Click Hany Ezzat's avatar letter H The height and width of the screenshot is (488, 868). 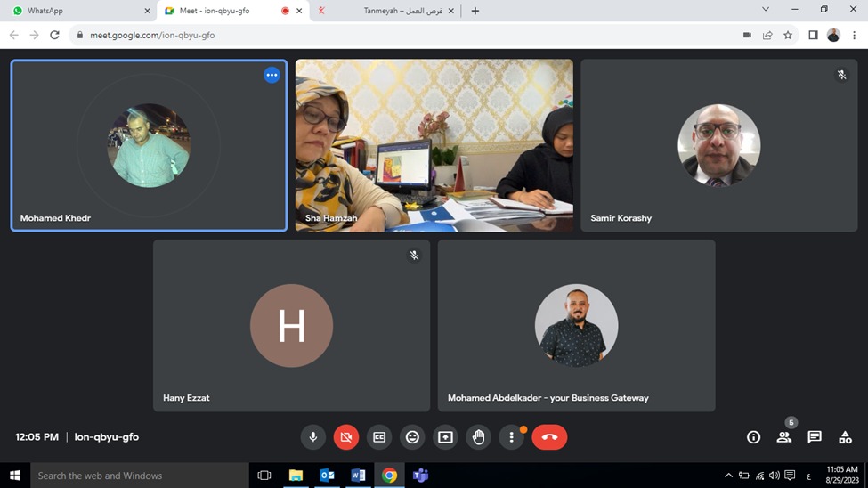pyautogui.click(x=292, y=326)
